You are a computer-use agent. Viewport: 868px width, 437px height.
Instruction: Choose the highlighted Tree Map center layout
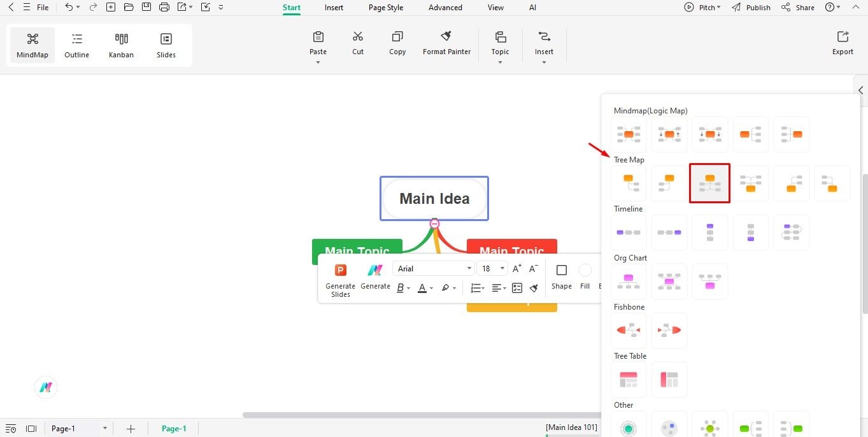click(x=709, y=183)
